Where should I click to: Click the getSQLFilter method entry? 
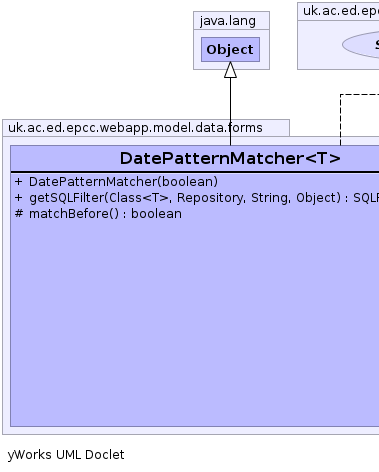coord(197,198)
